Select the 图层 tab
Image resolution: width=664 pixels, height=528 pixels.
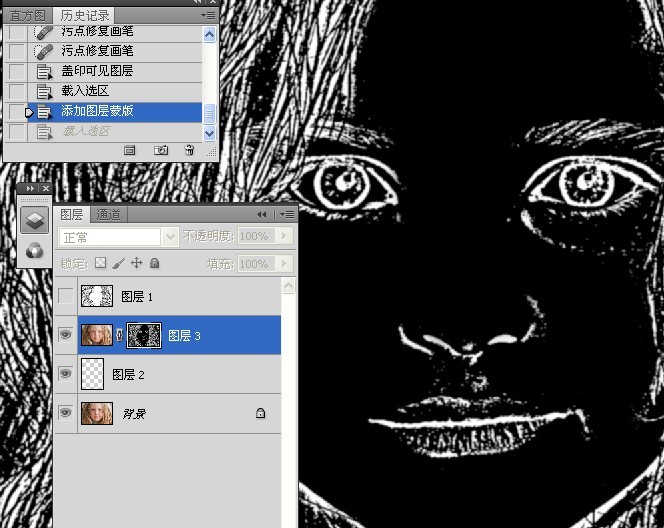pyautogui.click(x=72, y=215)
